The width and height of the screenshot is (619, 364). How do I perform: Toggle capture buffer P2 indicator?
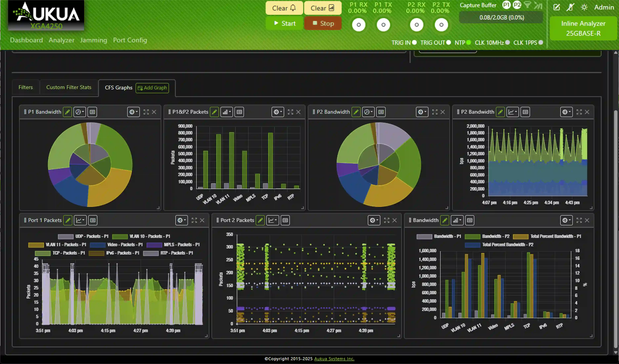click(x=517, y=5)
